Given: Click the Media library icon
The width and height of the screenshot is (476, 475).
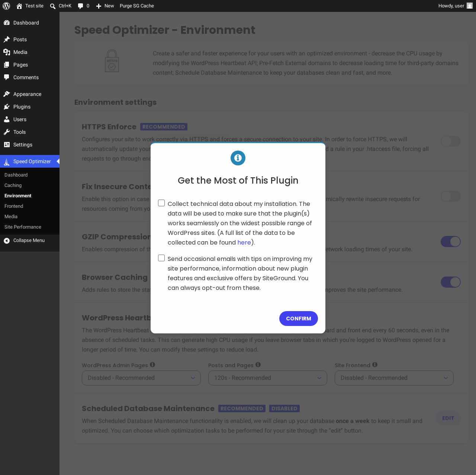Looking at the screenshot, I should tap(7, 52).
